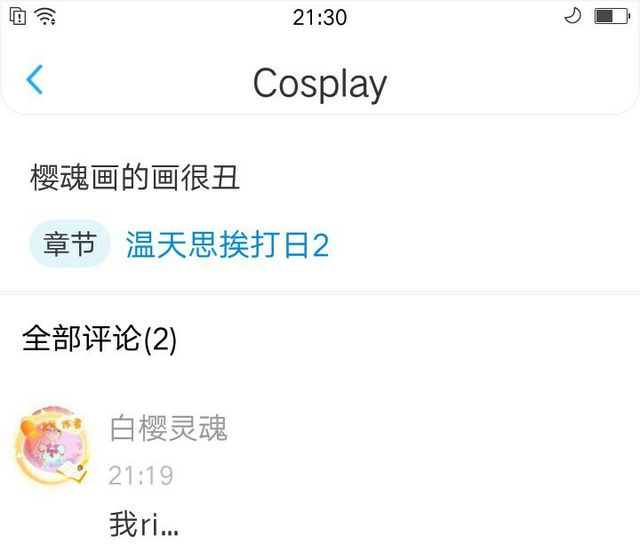Screen dimensions: 640x552
Task: Tap the 21:30 status bar clock
Action: [x=320, y=18]
